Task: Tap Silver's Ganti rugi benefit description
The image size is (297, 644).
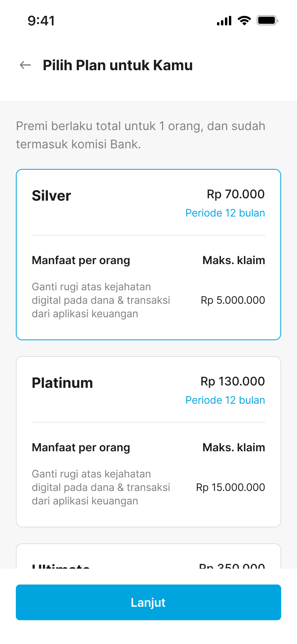Action: (x=101, y=300)
